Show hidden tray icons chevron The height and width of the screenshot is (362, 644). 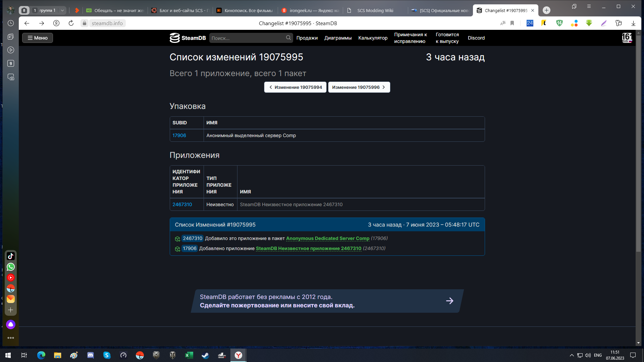pos(572,355)
